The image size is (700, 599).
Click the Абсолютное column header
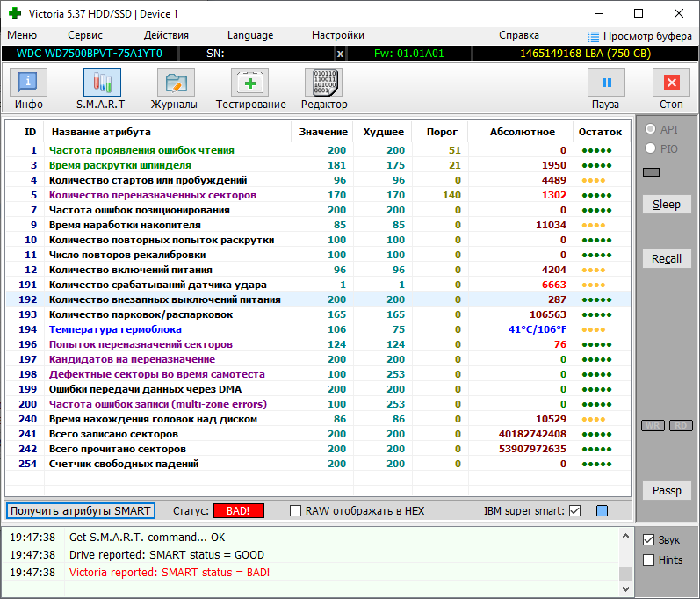click(523, 132)
